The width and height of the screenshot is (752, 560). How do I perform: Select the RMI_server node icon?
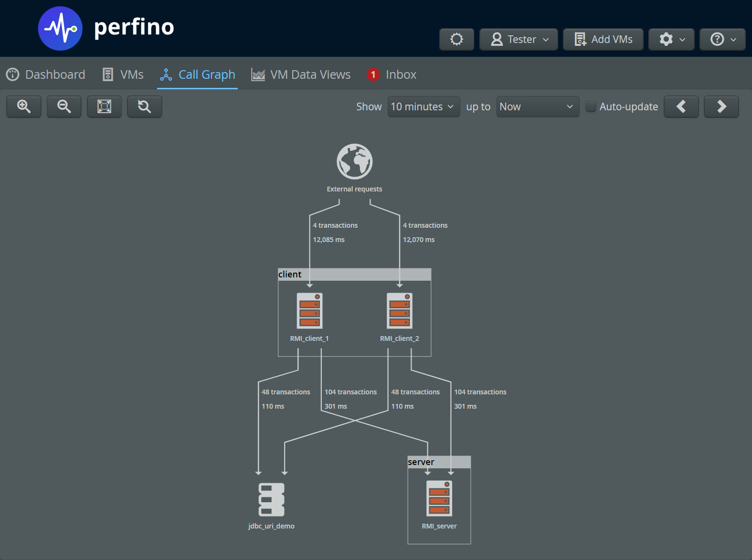coord(439,498)
